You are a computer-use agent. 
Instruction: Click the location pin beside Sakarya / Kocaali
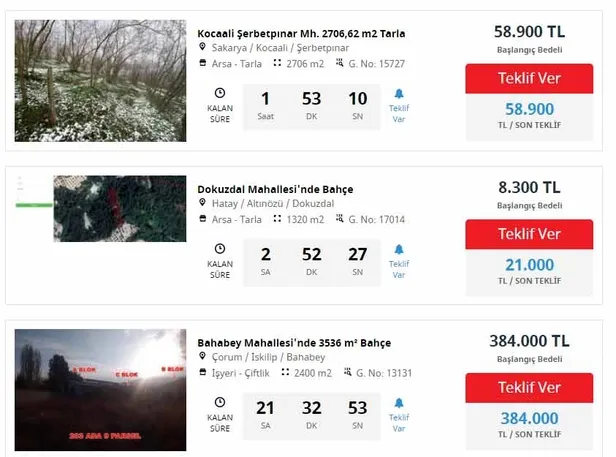(203, 48)
